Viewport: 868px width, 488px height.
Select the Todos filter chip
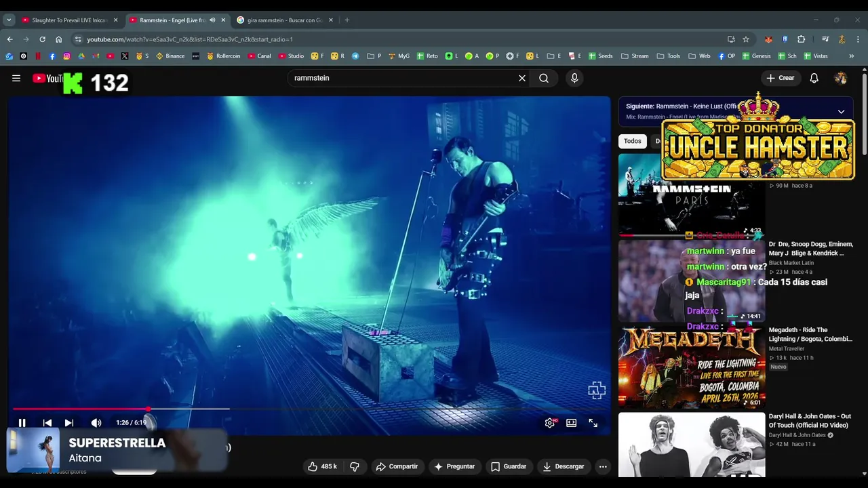pyautogui.click(x=633, y=141)
